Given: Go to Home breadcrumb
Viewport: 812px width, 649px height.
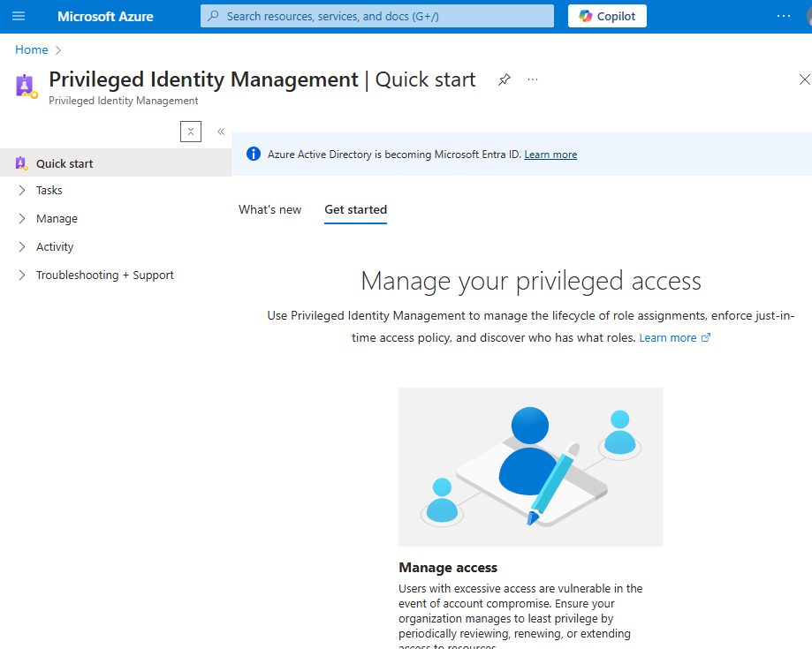Looking at the screenshot, I should click(31, 49).
